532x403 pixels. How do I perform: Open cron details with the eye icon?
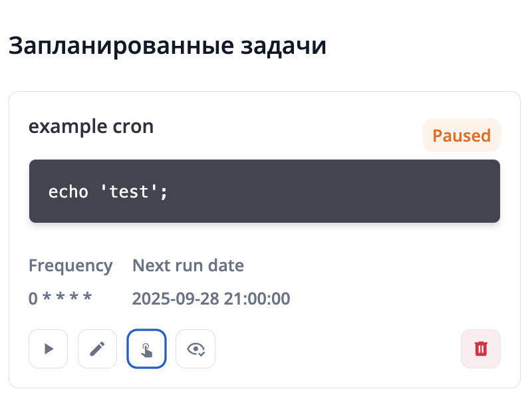[x=196, y=349]
